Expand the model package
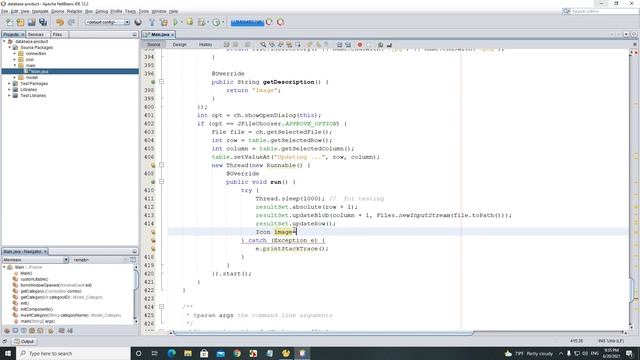The width and height of the screenshot is (640, 360). pyautogui.click(x=15, y=78)
